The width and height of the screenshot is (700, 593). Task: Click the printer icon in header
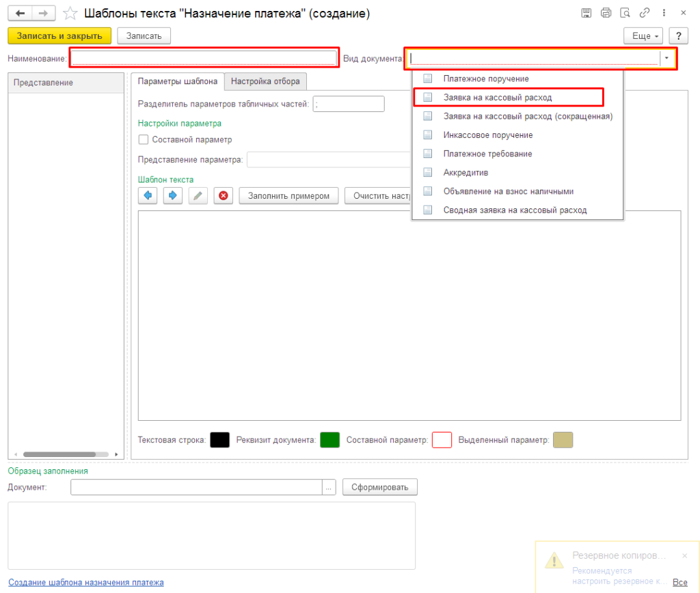[x=605, y=13]
